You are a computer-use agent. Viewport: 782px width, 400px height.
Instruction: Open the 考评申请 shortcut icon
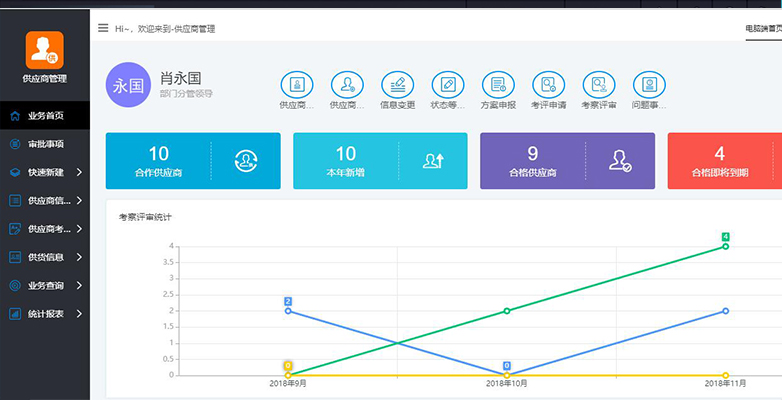(x=549, y=85)
